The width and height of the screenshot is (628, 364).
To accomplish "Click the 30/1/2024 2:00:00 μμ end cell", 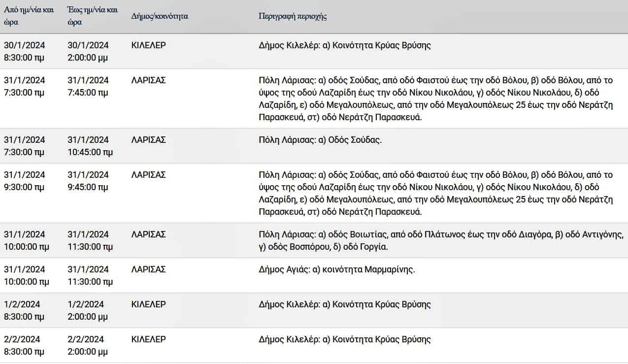I will click(88, 51).
